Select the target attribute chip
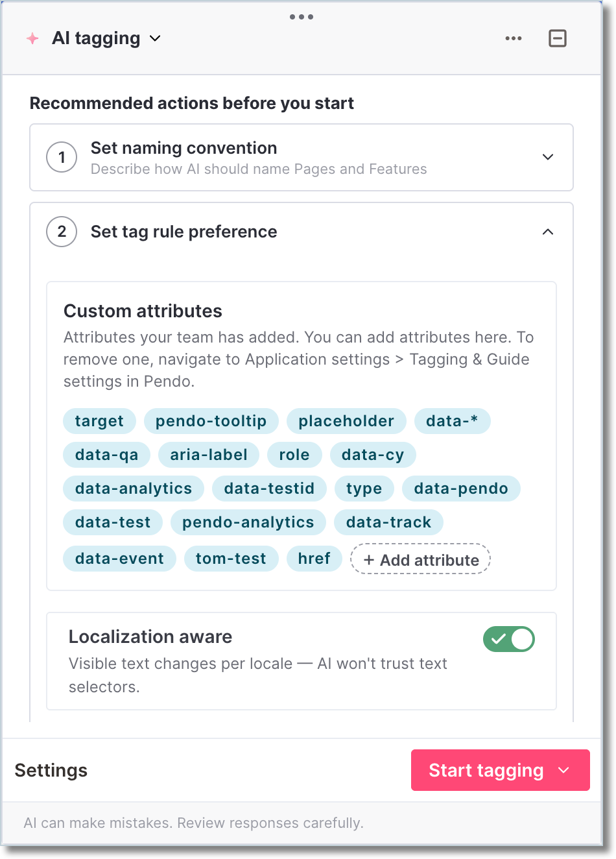616x859 pixels. tap(99, 421)
